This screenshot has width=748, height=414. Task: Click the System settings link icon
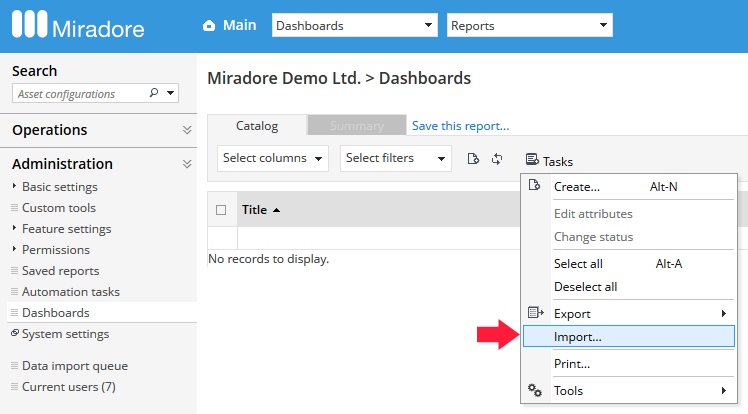click(x=15, y=333)
